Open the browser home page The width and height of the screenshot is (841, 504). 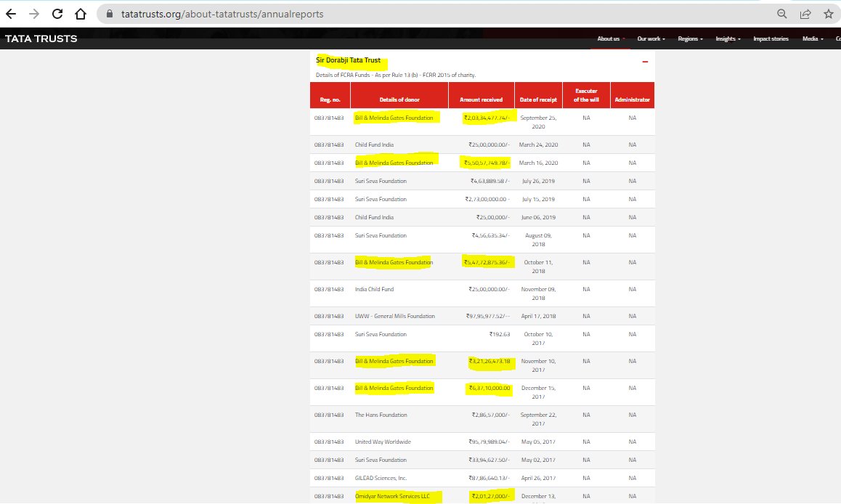point(81,14)
